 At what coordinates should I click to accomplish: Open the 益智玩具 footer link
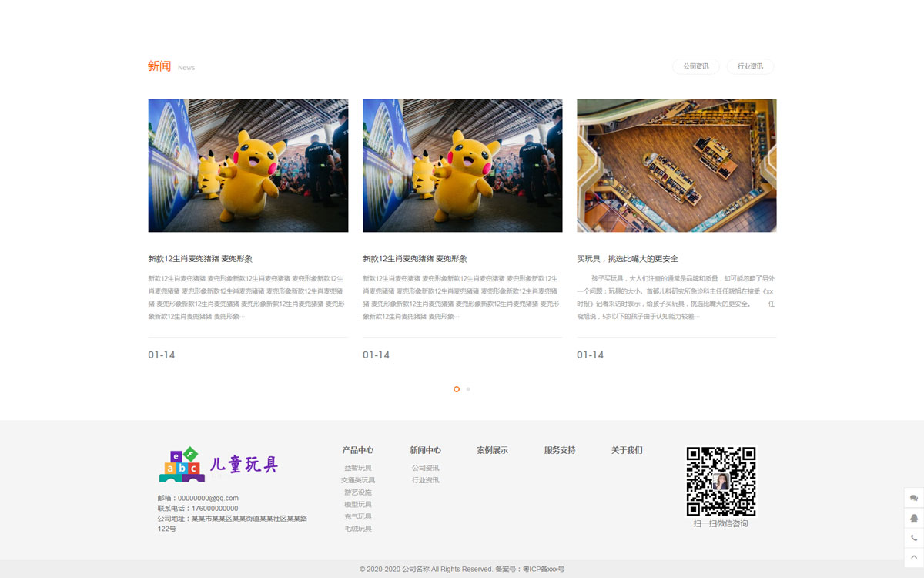358,468
